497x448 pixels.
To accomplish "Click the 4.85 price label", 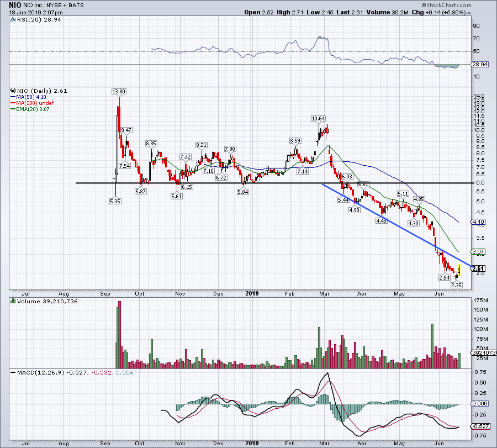I will (419, 199).
